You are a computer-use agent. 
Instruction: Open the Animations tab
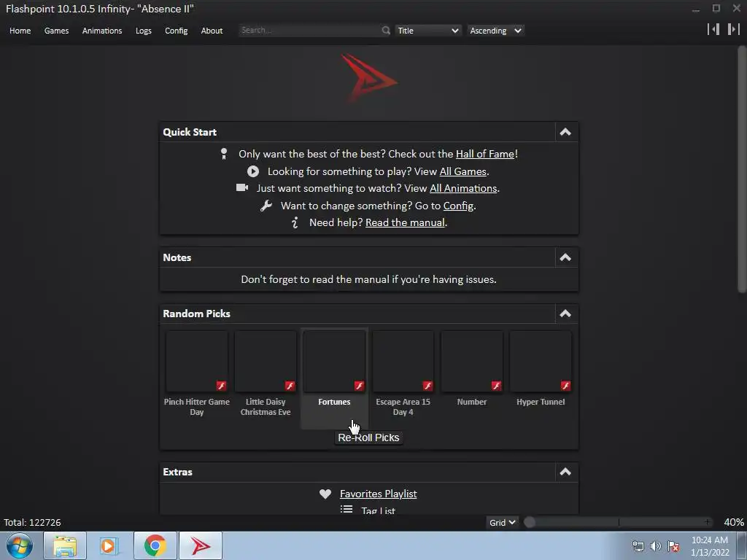(102, 31)
